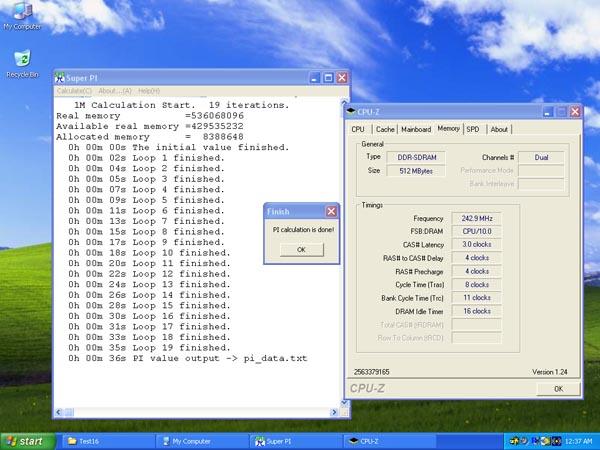Activate Super PI taskbar button
The height and width of the screenshot is (450, 600).
click(x=295, y=441)
